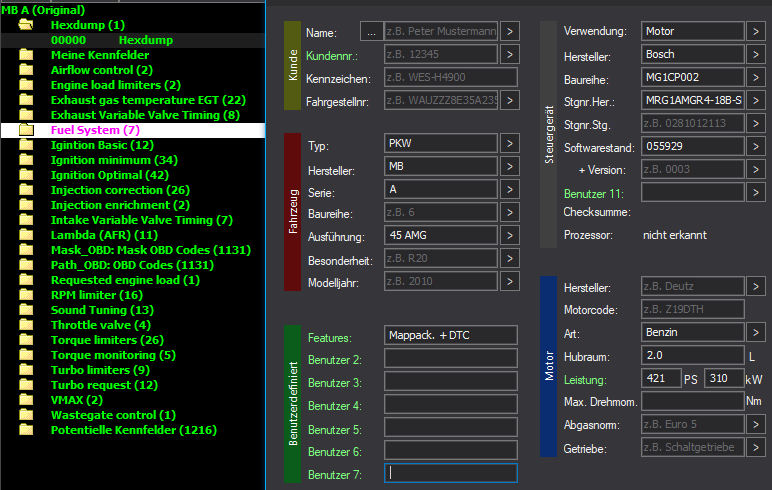Viewport: 772px width, 490px height.
Task: Click the PS power field showing 421
Action: (x=661, y=378)
